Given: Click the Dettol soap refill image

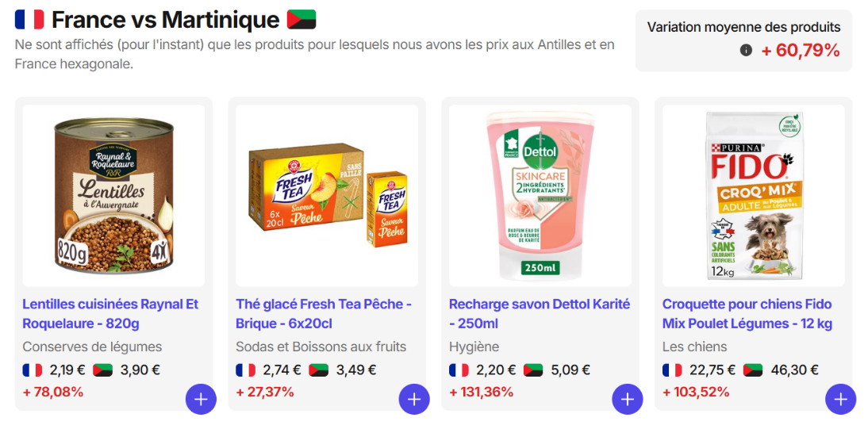Looking at the screenshot, I should click(x=540, y=195).
